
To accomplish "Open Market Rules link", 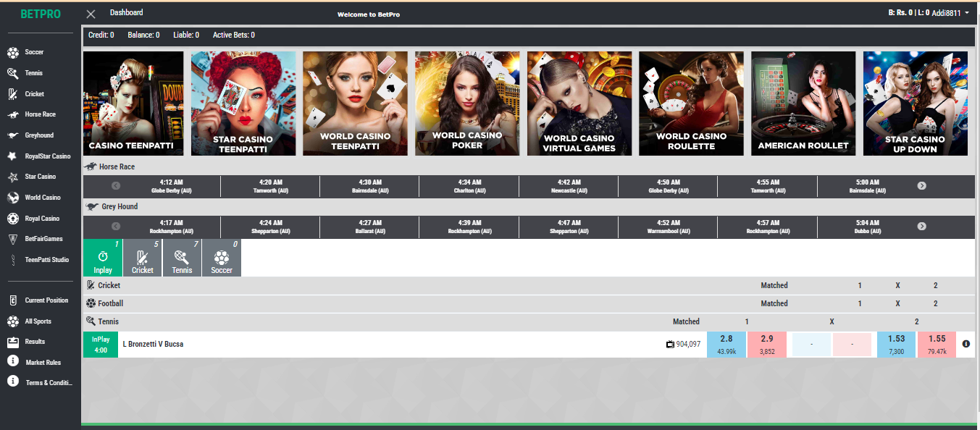I will 43,362.
